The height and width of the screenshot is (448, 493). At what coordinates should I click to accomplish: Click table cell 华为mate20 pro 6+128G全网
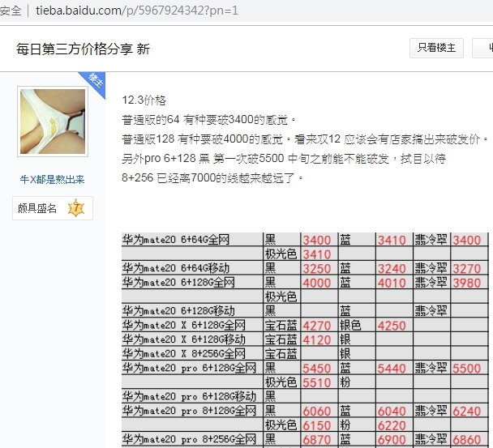coord(192,368)
